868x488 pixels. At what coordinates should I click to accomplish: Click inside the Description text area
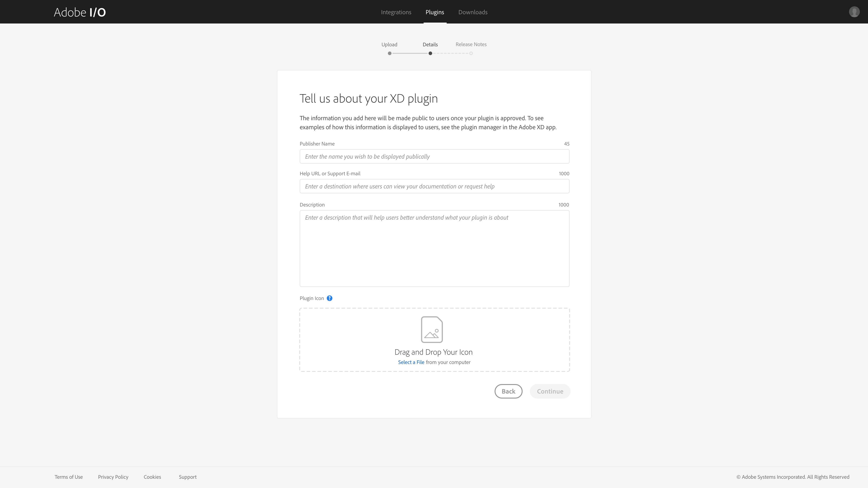coord(434,249)
